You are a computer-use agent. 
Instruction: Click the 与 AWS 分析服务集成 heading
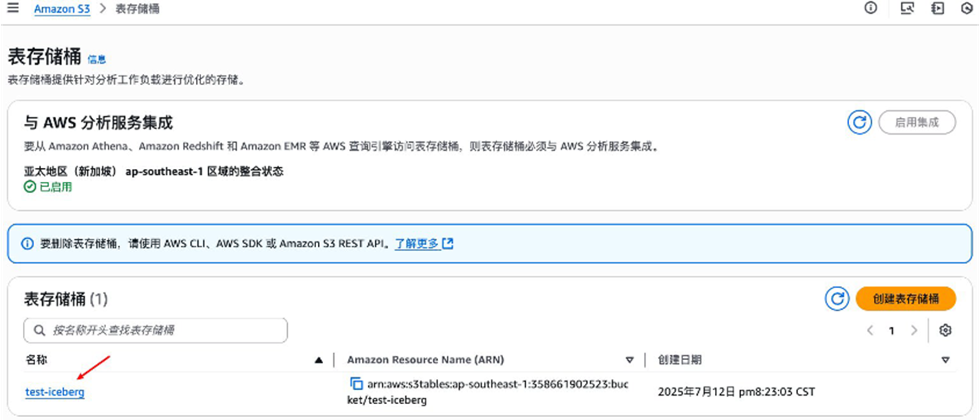pyautogui.click(x=98, y=123)
